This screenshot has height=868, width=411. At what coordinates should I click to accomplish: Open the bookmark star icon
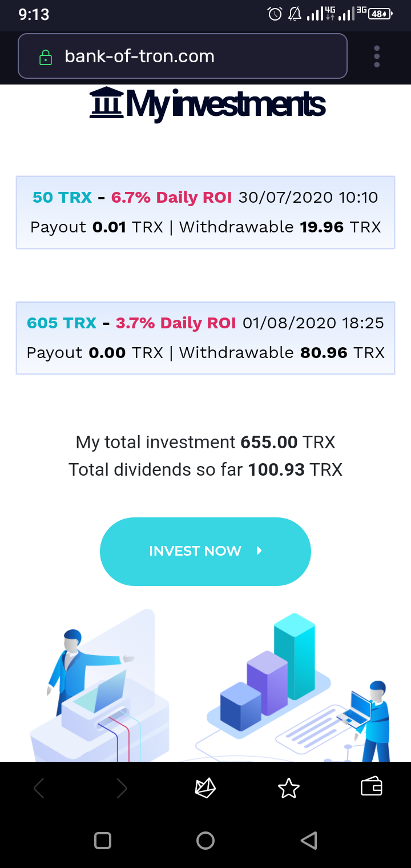288,788
